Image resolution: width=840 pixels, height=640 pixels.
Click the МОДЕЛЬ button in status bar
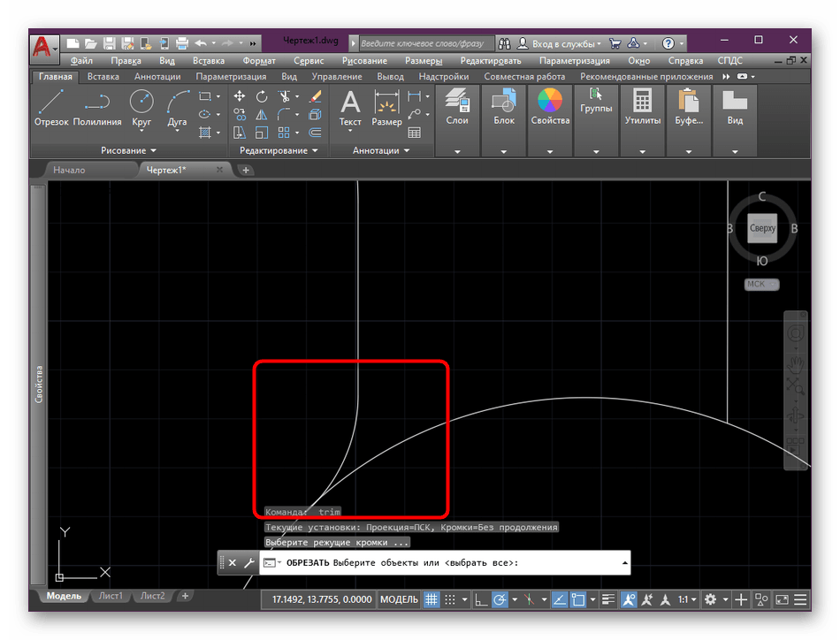tap(399, 599)
